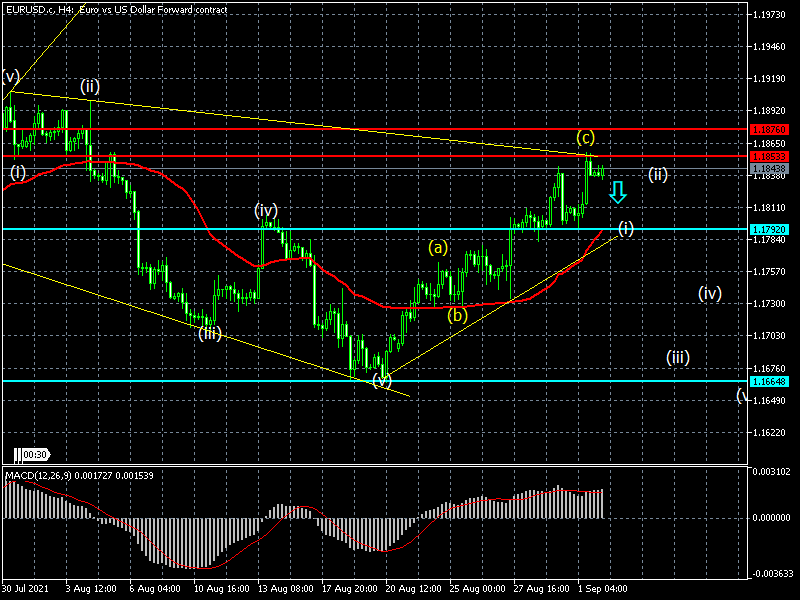Select the (iv) label above the 13 Aug peak

coord(266,210)
